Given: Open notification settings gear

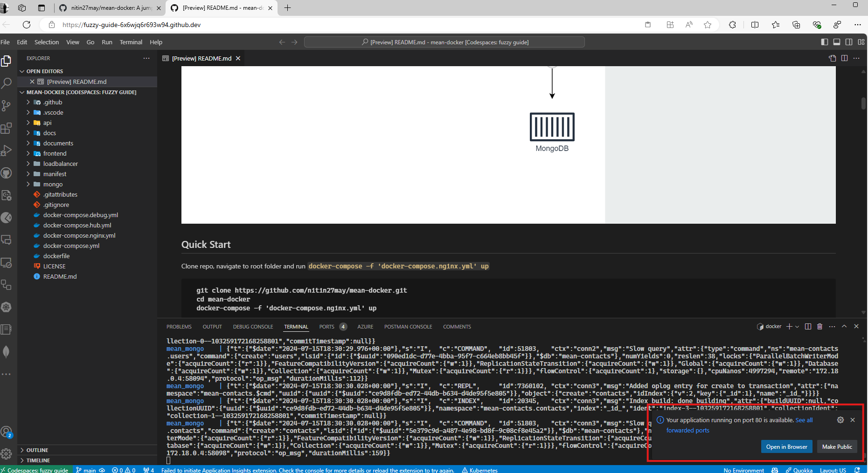Looking at the screenshot, I should 840,420.
